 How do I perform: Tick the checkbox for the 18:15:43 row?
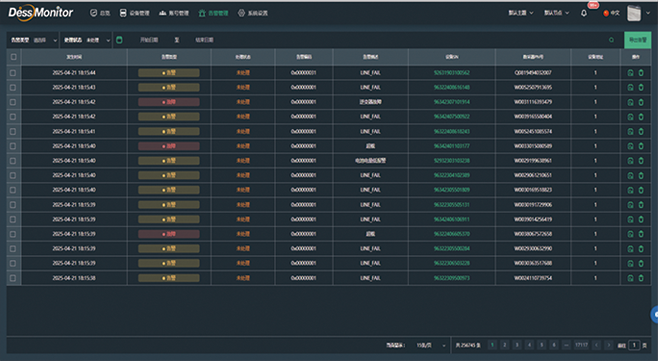pyautogui.click(x=13, y=87)
